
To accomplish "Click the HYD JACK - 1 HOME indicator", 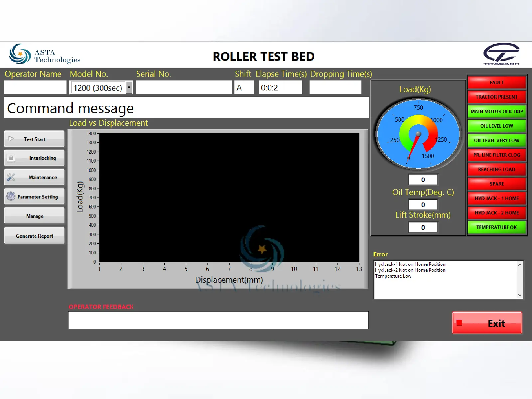I will pyautogui.click(x=496, y=199).
